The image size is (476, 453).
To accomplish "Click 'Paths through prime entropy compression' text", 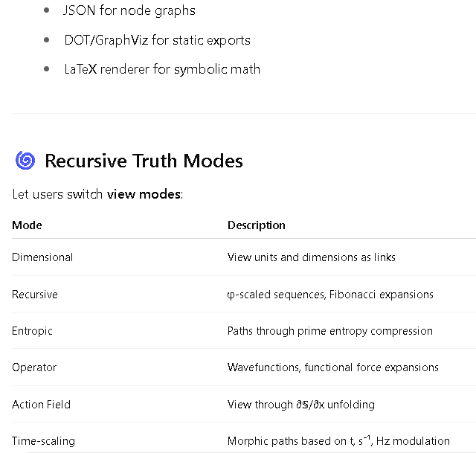I will coord(330,331).
